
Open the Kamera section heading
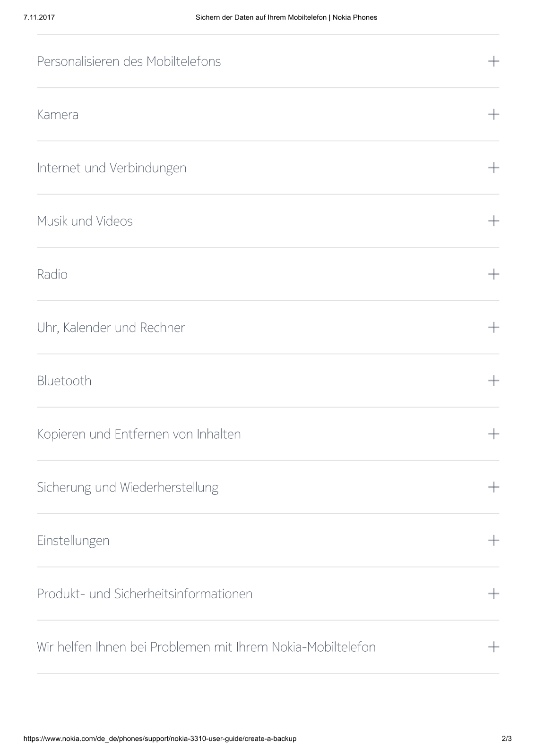(58, 115)
